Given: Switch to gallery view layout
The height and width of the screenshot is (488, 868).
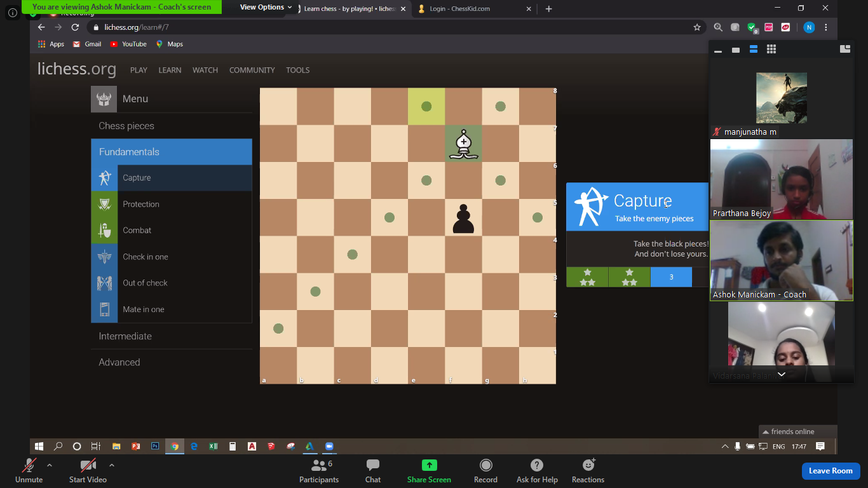Looking at the screenshot, I should [771, 49].
